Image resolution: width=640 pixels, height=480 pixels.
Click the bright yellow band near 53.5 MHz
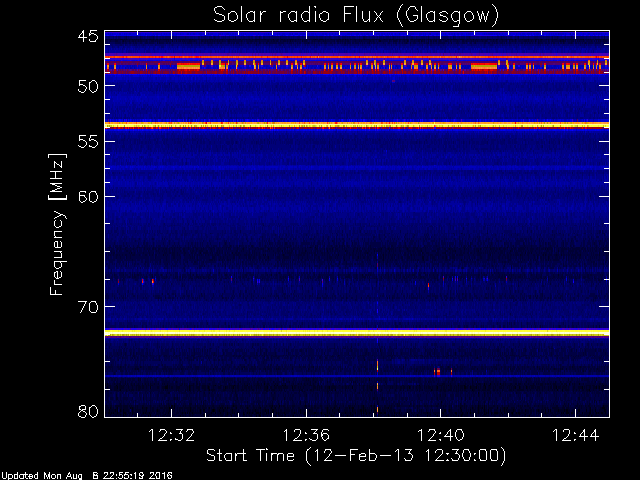(x=357, y=125)
